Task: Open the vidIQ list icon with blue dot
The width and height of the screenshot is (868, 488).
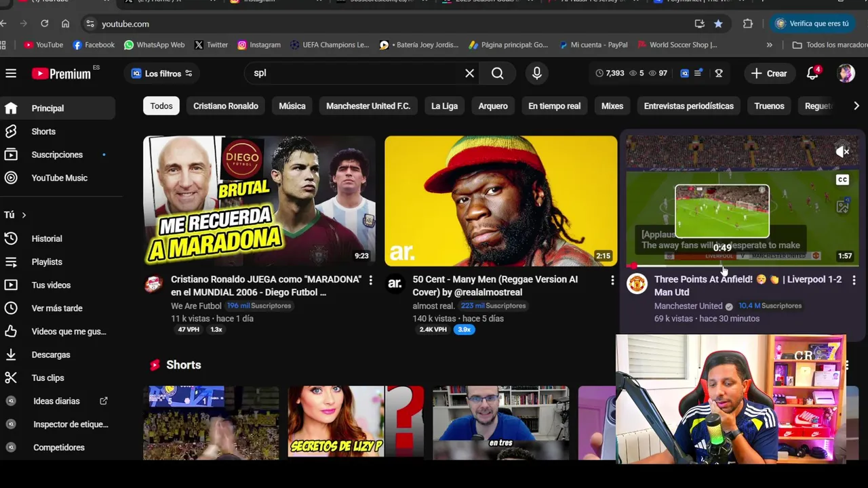Action: coord(699,73)
